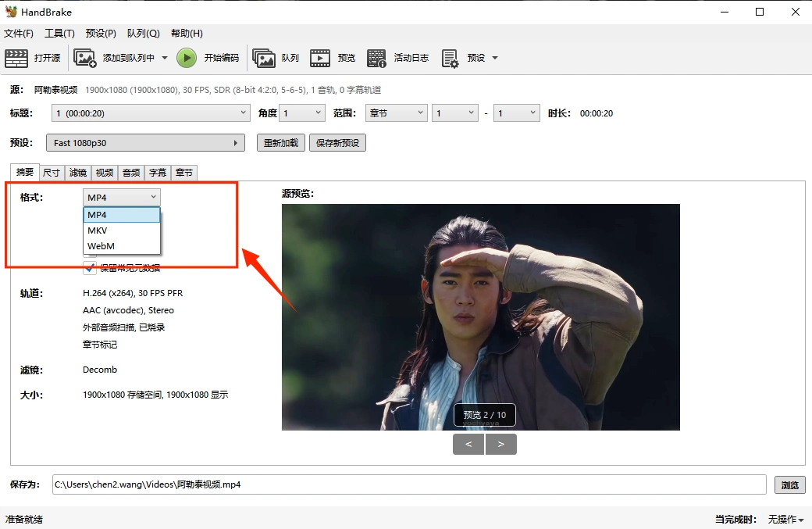Switch to the Summary (摘要) tab
Screen dimensions: 812x529
point(25,171)
